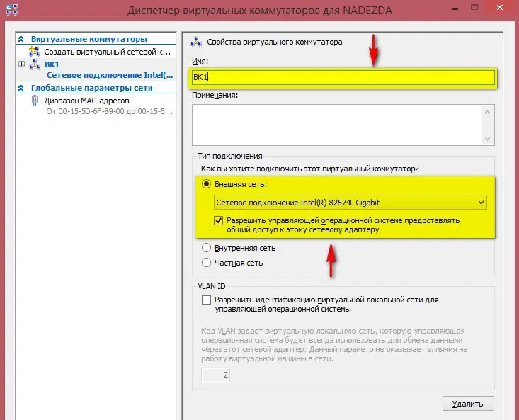Collapse the Виртуальные коммутаторы section chevron
The image size is (519, 420).
[21, 39]
